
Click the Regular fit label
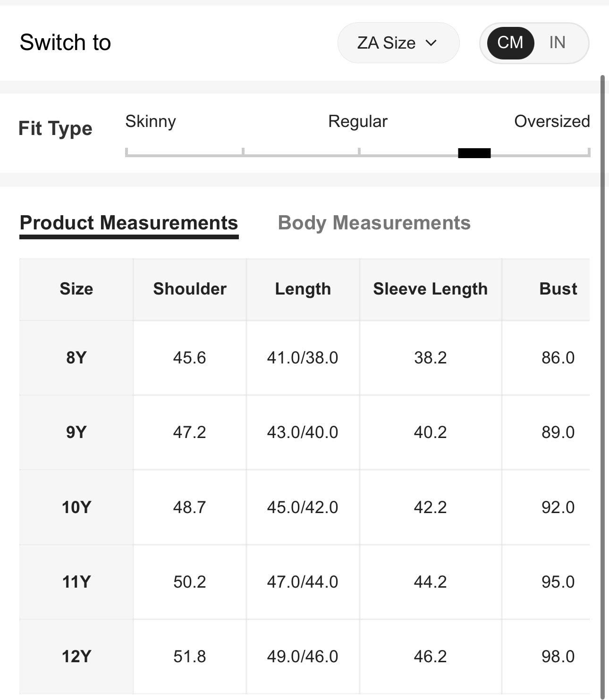pyautogui.click(x=357, y=121)
